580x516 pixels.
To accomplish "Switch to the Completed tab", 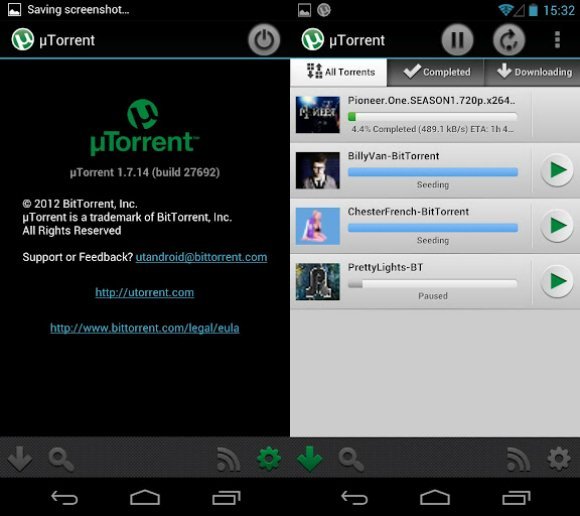I will coord(436,72).
